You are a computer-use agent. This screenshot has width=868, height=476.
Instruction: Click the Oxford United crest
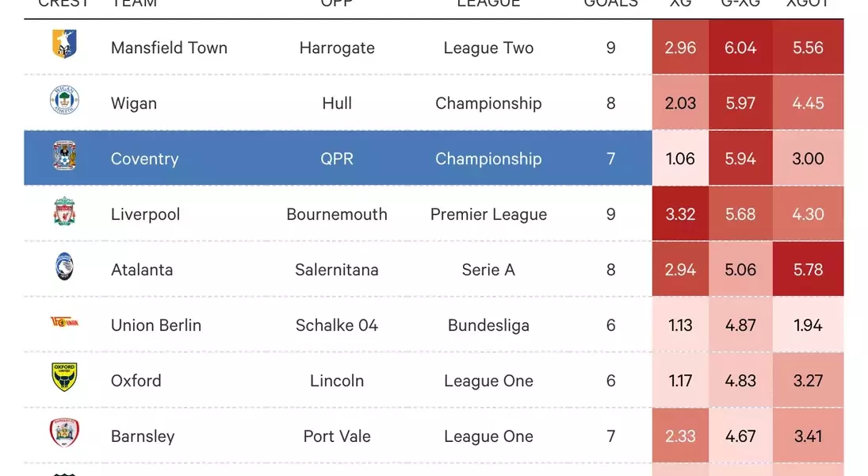coord(64,378)
